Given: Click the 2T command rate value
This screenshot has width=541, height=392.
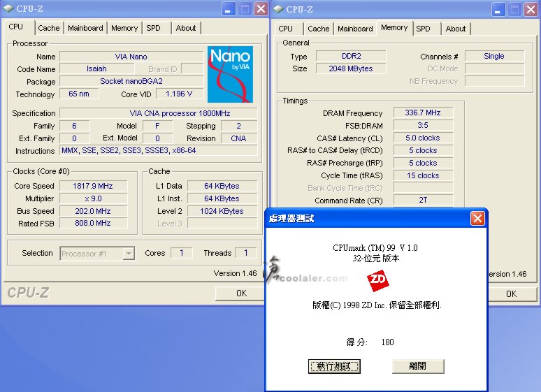Looking at the screenshot, I should click(x=423, y=200).
